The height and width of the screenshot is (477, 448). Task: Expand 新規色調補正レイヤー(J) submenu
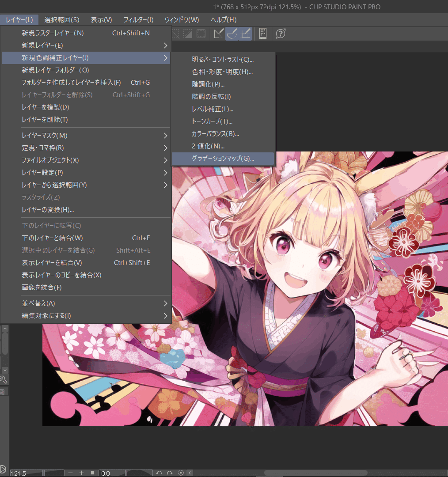click(86, 58)
